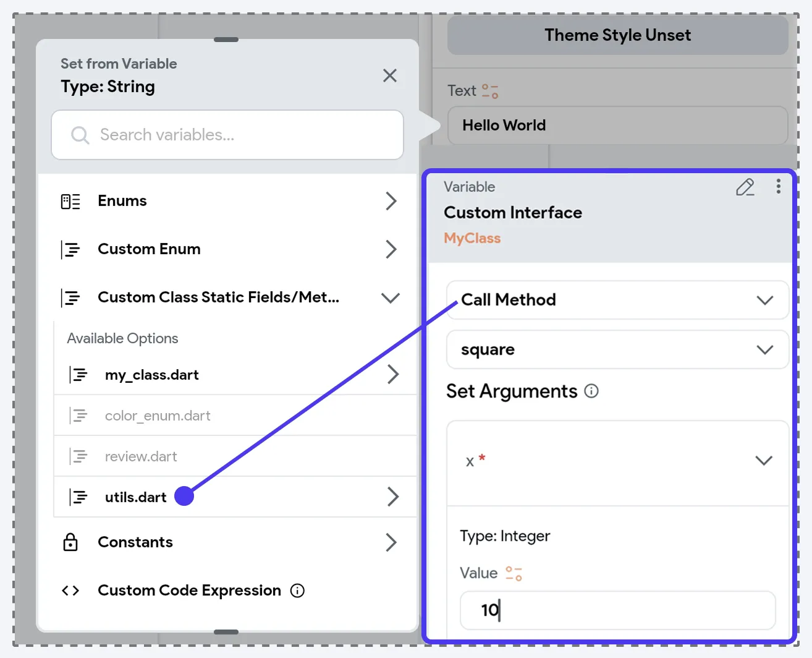Click the magnifier search icon
The image size is (812, 658).
coord(80,135)
